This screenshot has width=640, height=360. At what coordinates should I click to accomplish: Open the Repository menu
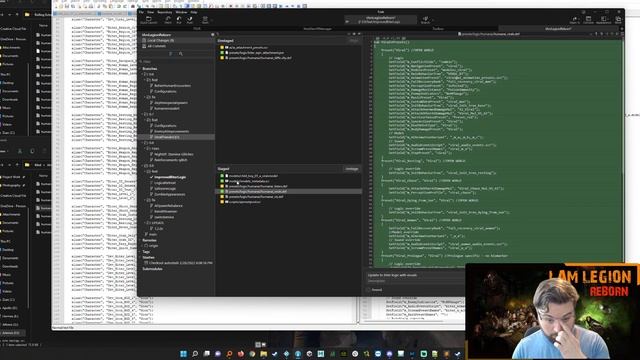[x=164, y=12]
